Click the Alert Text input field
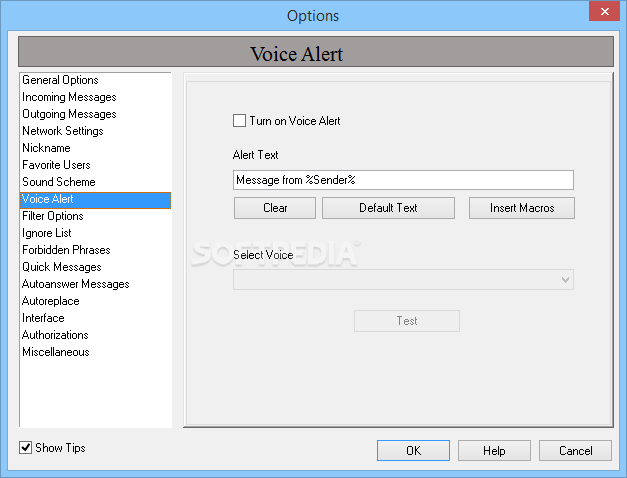 click(403, 180)
